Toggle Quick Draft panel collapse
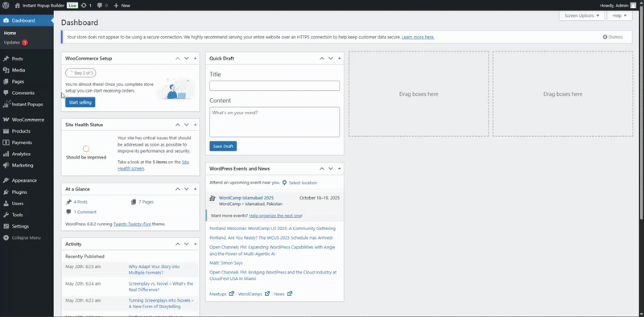This screenshot has height=317, width=644. pyautogui.click(x=339, y=58)
